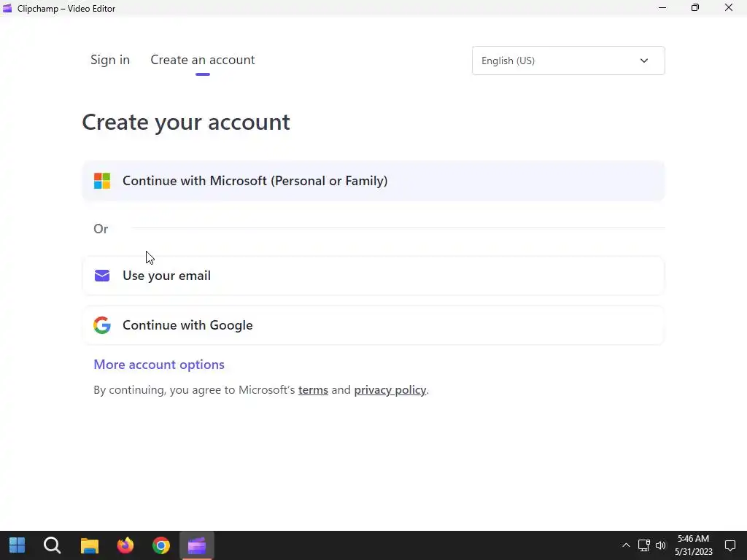
Task: Restore down the Clipchamp window
Action: (695, 8)
